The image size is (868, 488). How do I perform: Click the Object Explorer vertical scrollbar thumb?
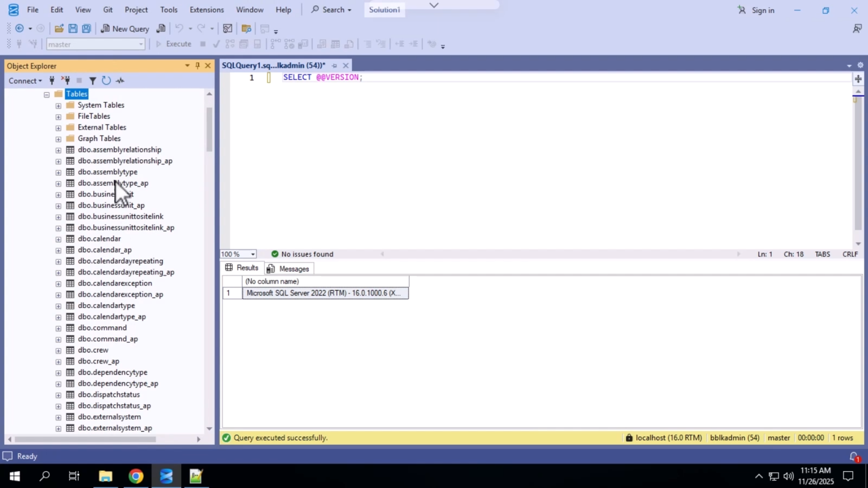point(209,129)
